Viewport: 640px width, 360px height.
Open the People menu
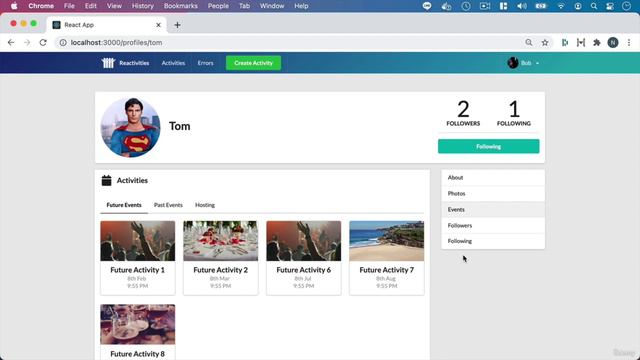pyautogui.click(x=218, y=6)
